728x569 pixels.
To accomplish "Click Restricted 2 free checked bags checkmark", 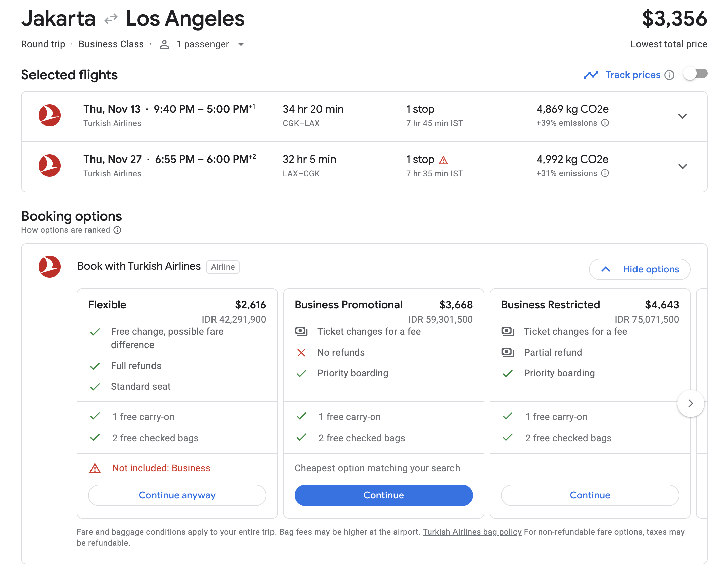I will click(x=508, y=437).
